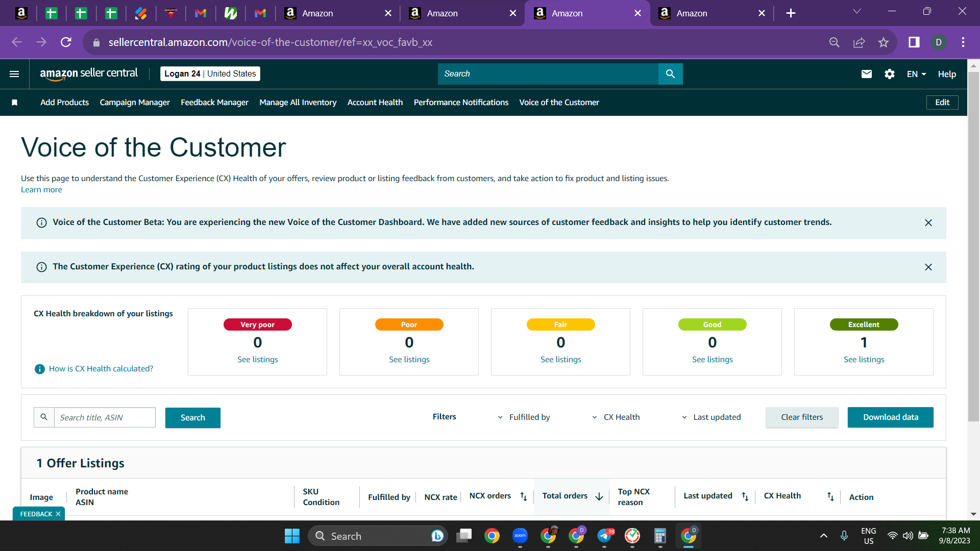
Task: Bookmark this page with the star icon
Action: point(884,42)
